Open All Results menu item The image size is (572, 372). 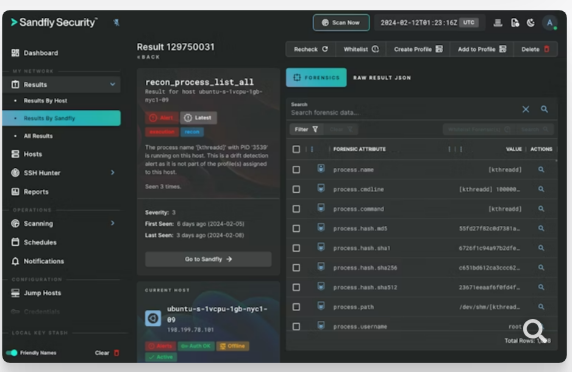[x=38, y=136]
